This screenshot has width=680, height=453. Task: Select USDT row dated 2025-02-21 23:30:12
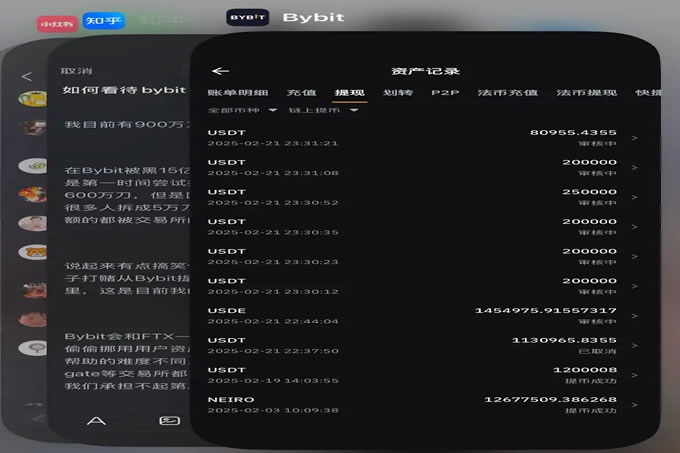(x=423, y=286)
